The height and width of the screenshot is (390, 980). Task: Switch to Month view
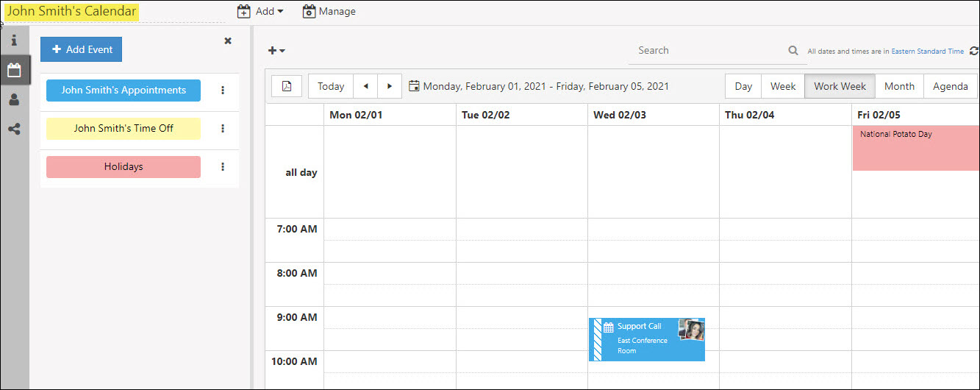[899, 86]
